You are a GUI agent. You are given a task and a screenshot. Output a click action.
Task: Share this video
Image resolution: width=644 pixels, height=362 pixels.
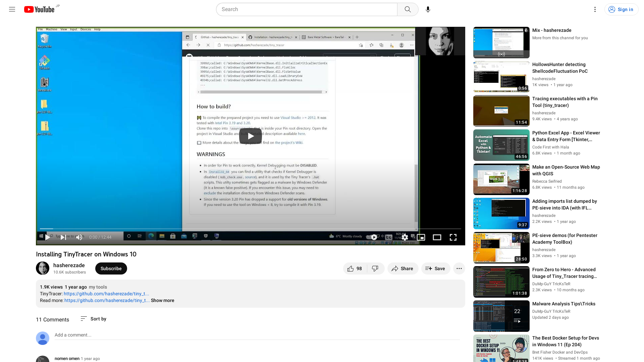tap(402, 268)
